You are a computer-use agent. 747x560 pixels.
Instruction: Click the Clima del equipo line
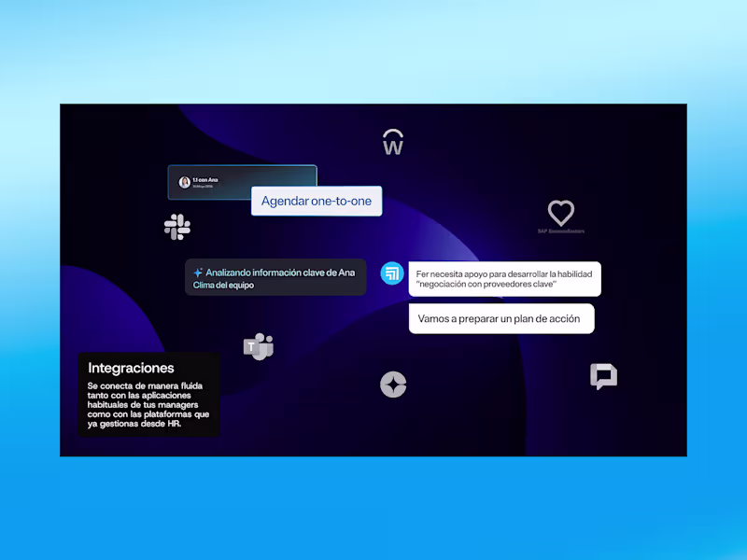coord(223,286)
